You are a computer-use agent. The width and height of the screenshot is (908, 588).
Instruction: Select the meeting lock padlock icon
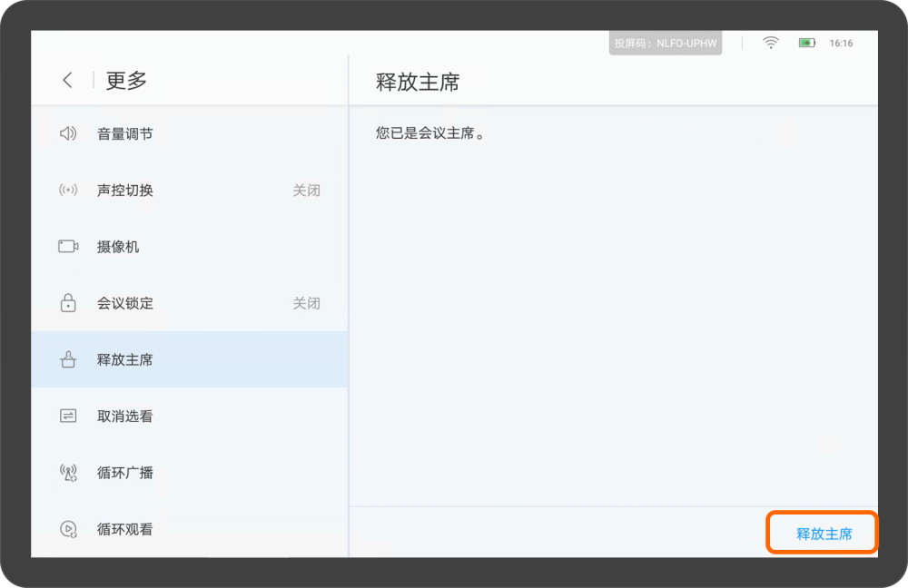(x=67, y=303)
